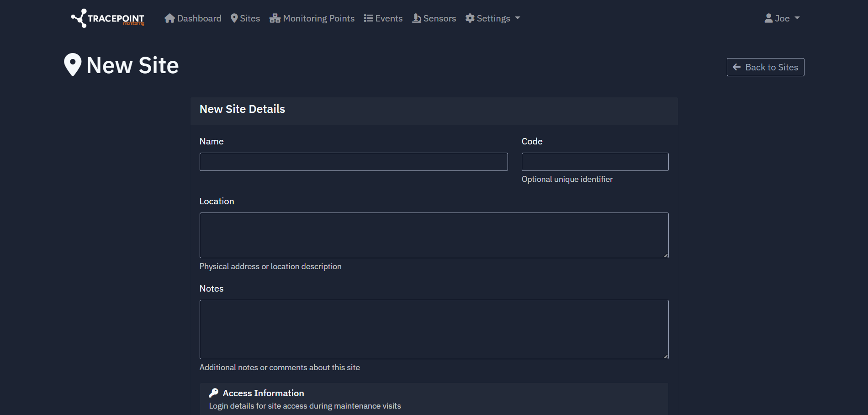Expand the Settings chevron in the navbar
868x415 pixels.
518,18
